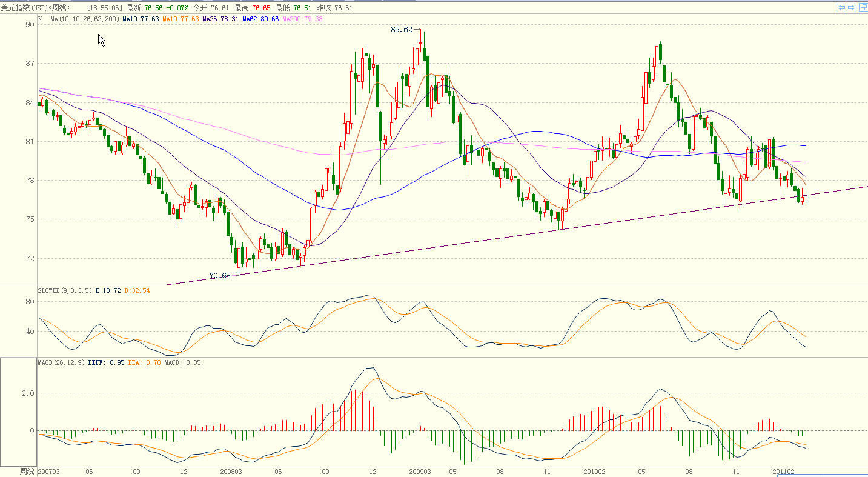This screenshot has height=477, width=868.
Task: Click the 84 price axis label
Action: click(30, 103)
